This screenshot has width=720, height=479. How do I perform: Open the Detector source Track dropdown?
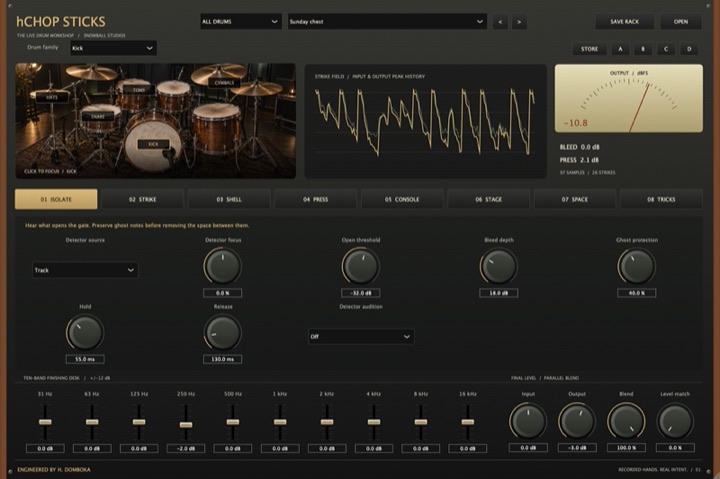[x=85, y=270]
